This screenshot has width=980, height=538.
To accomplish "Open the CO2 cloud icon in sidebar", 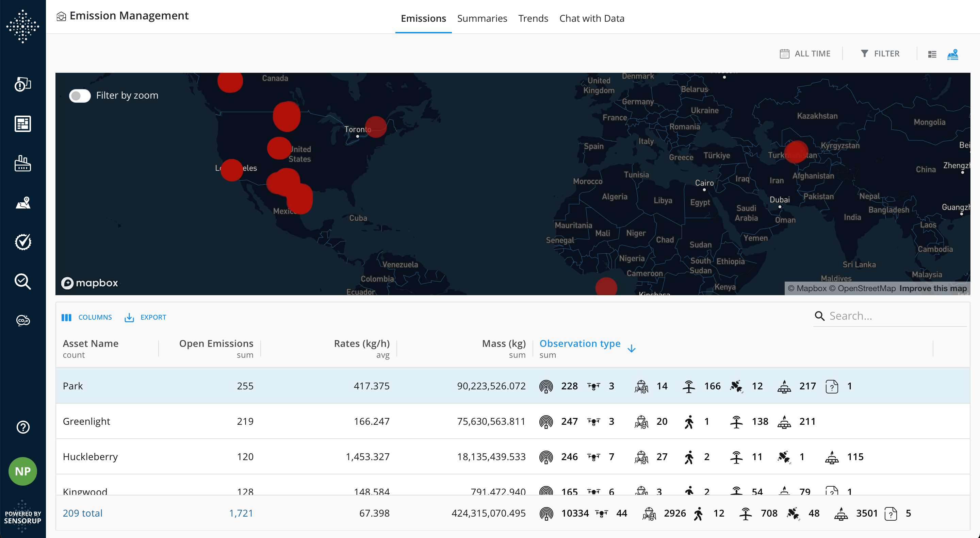I will tap(23, 320).
